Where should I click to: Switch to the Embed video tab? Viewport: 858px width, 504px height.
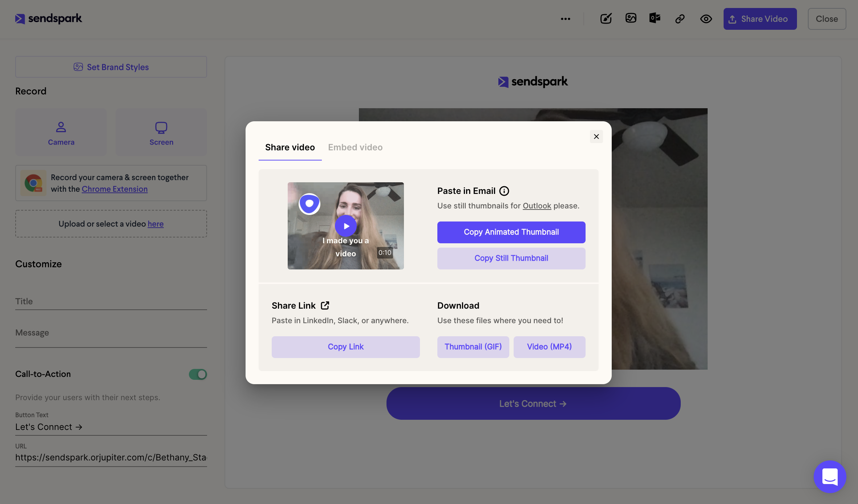(355, 147)
